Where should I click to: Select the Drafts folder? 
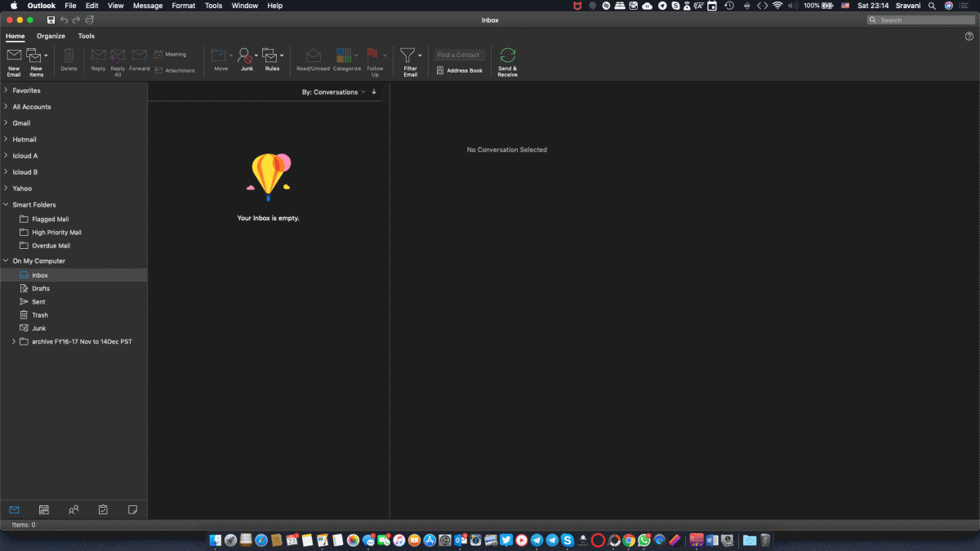coord(41,289)
